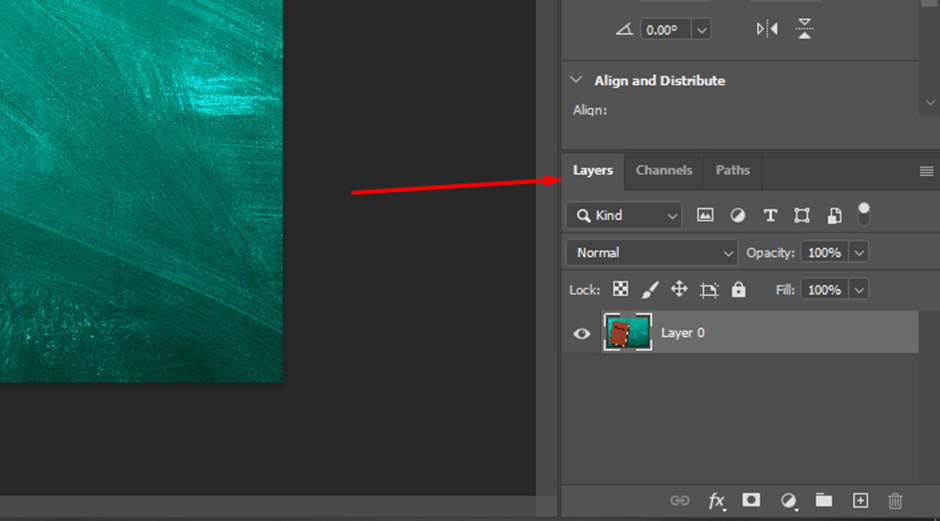Filter for type layers
The width and height of the screenshot is (940, 521).
(770, 215)
